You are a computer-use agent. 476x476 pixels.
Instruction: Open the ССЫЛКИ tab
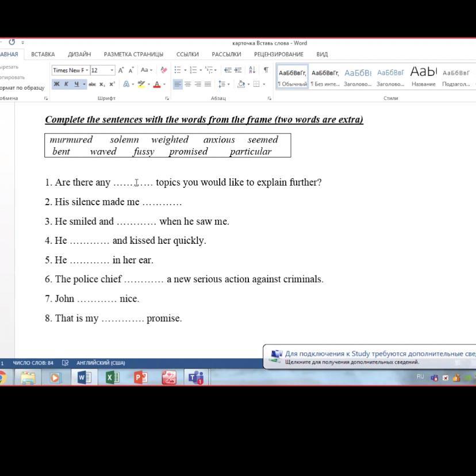(187, 55)
